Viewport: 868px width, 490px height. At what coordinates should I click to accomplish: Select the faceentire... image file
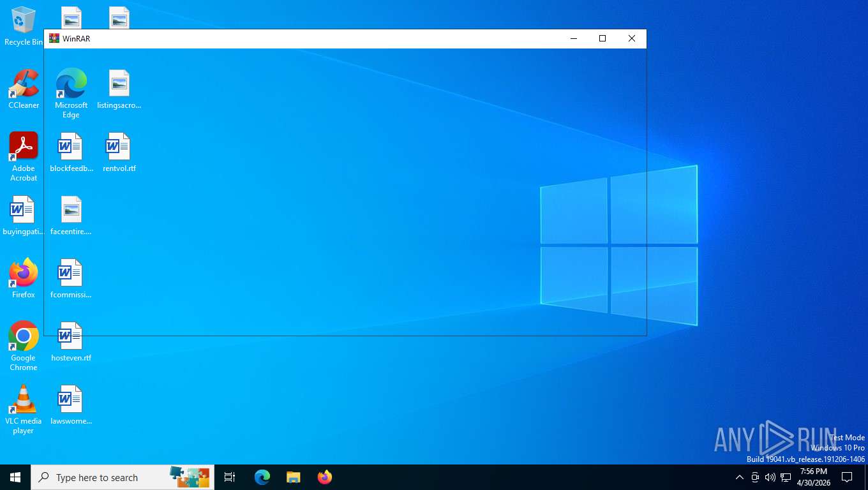pyautogui.click(x=71, y=216)
